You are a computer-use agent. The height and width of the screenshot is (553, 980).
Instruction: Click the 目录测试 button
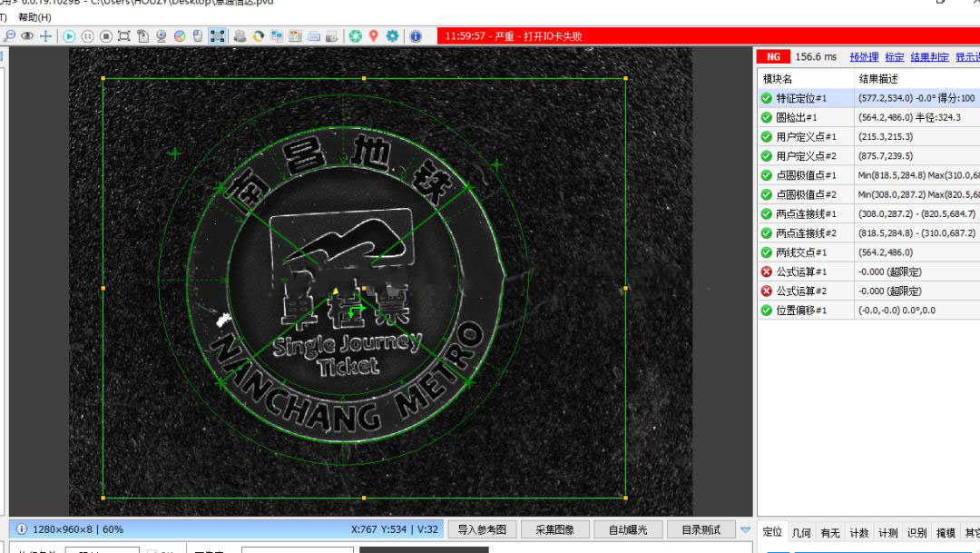click(701, 530)
